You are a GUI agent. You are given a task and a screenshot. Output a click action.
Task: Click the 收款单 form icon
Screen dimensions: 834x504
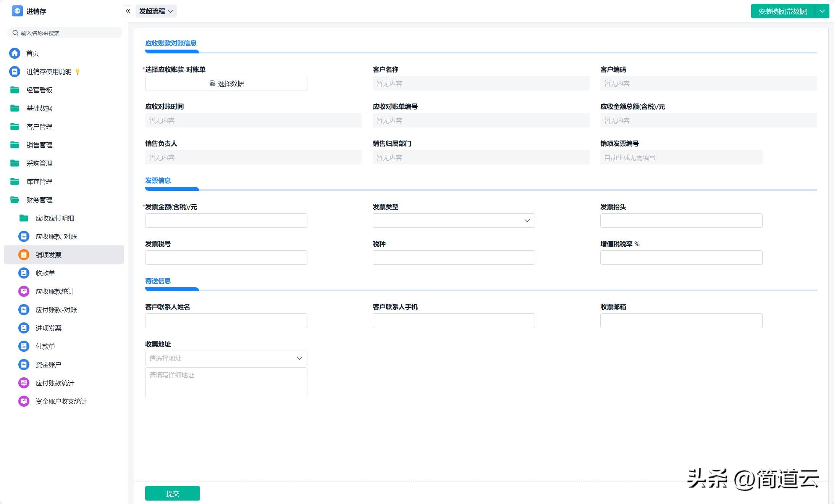(24, 273)
